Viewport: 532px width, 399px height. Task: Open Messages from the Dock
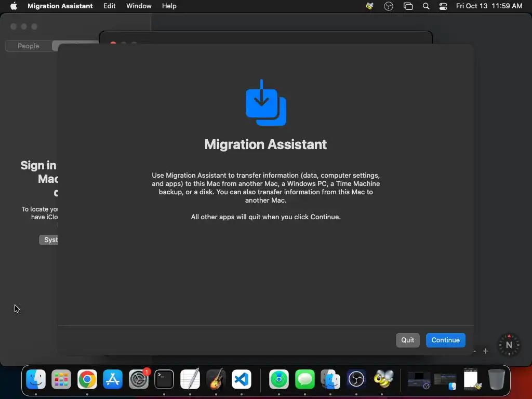tap(304, 379)
